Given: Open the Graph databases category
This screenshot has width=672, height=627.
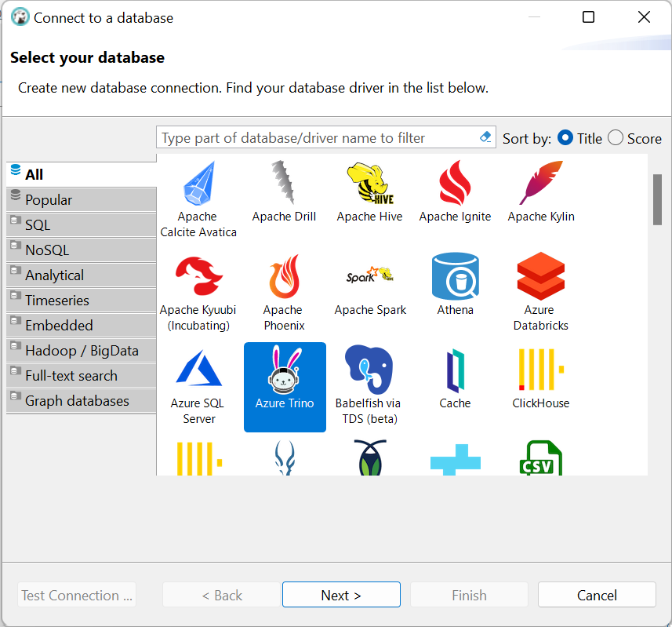Looking at the screenshot, I should tap(82, 400).
